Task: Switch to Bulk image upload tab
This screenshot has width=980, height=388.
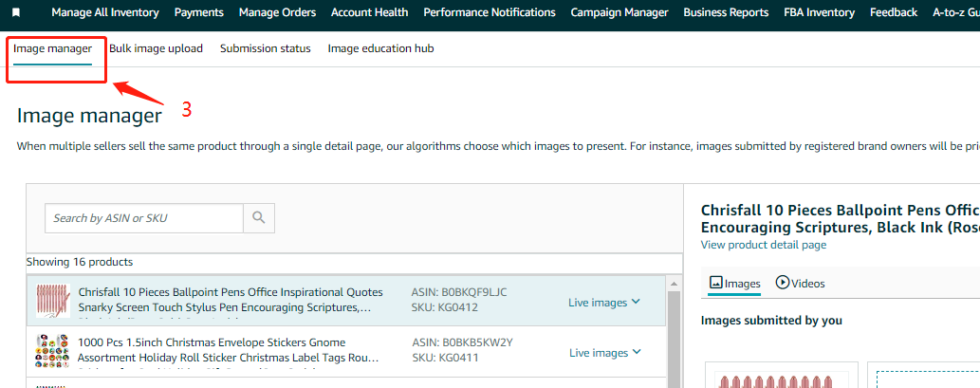Action: coord(156,48)
